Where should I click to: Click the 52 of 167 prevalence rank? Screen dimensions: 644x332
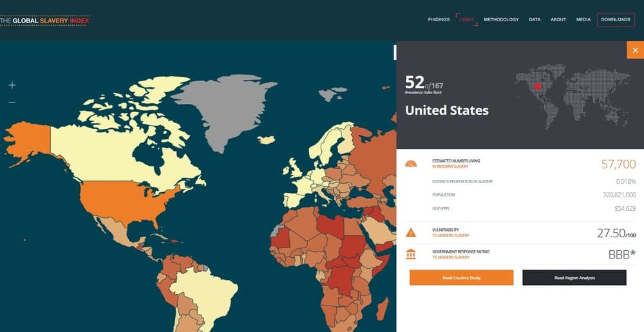click(x=424, y=84)
